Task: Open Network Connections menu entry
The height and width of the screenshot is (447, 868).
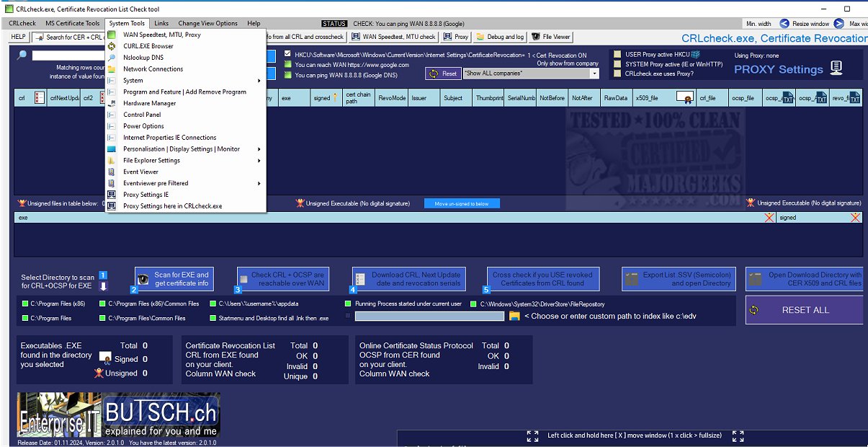Action: tap(187, 69)
